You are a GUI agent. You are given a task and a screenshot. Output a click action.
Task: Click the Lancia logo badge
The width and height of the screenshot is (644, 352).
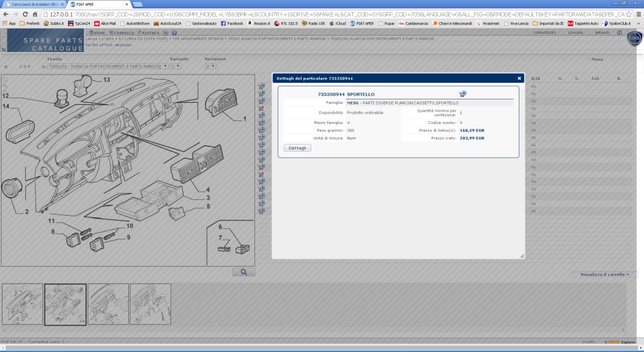635,39
